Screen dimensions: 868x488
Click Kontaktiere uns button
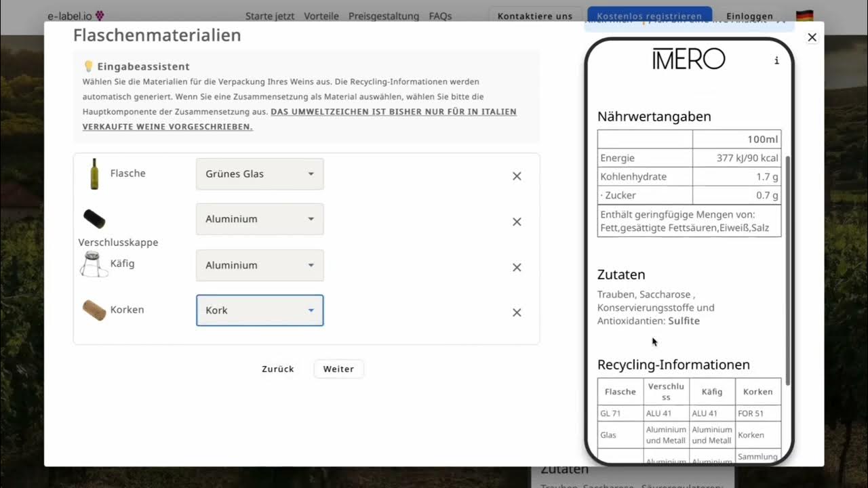point(535,16)
